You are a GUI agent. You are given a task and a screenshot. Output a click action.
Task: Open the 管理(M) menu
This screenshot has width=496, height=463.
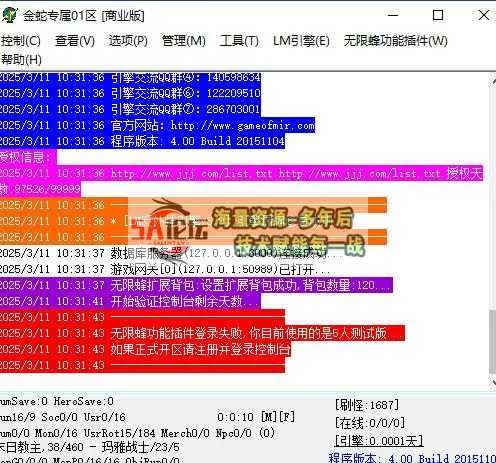[x=184, y=41]
